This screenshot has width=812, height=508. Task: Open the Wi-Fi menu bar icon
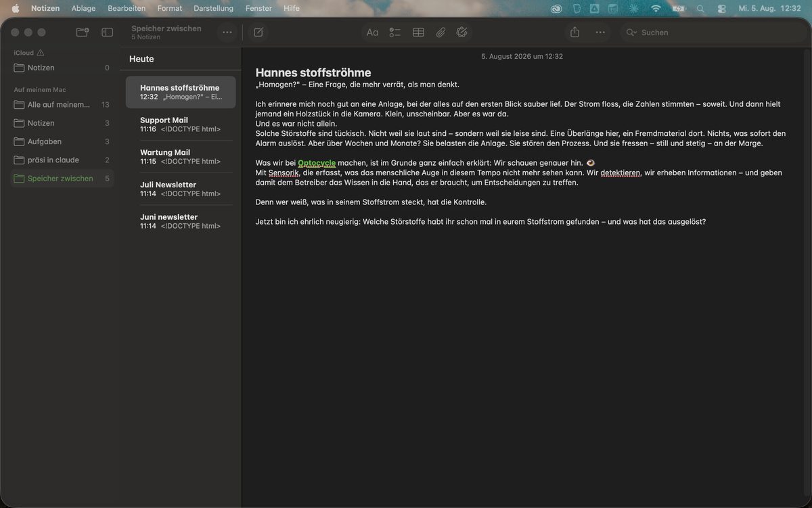pyautogui.click(x=656, y=8)
